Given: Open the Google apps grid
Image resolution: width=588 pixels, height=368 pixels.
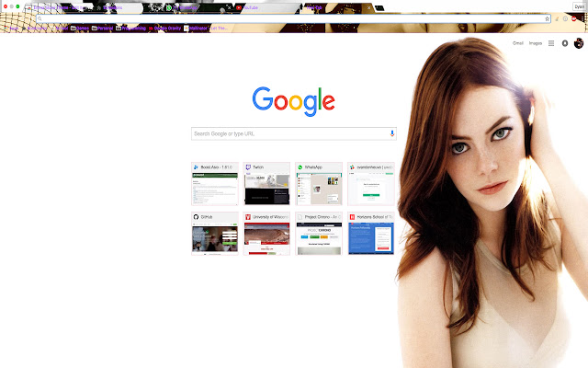Looking at the screenshot, I should 551,43.
